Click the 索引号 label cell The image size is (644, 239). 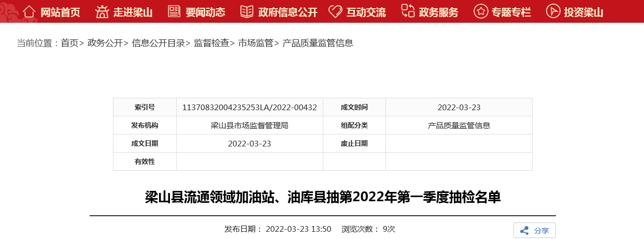(x=145, y=107)
